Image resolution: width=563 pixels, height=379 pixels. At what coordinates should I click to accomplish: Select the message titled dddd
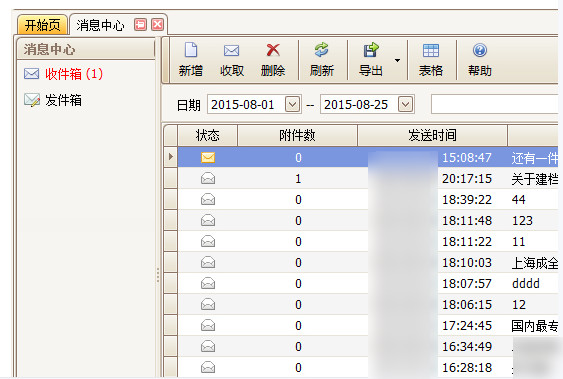(526, 284)
